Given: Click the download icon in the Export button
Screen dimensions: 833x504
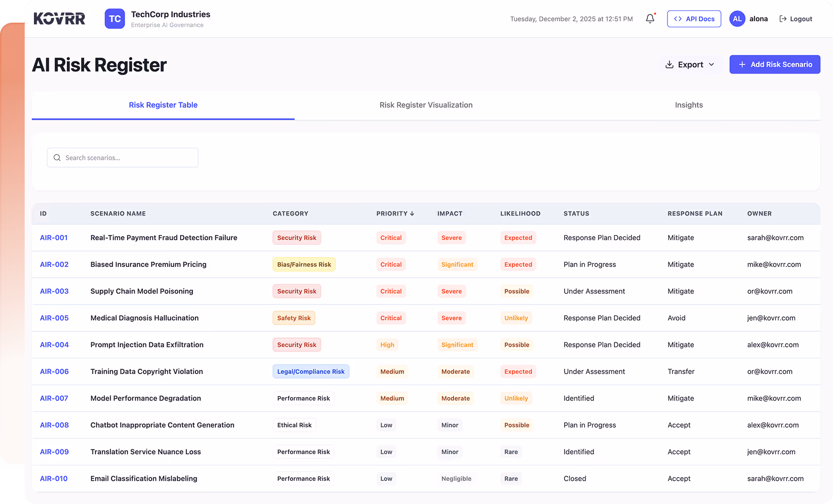Looking at the screenshot, I should coord(669,64).
